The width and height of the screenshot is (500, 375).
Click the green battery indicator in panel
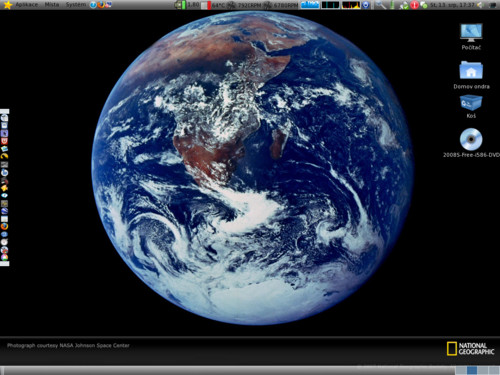[x=180, y=5]
